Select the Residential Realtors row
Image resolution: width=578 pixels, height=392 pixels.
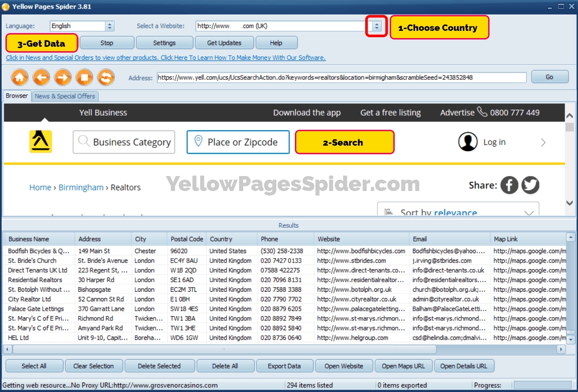(x=285, y=280)
